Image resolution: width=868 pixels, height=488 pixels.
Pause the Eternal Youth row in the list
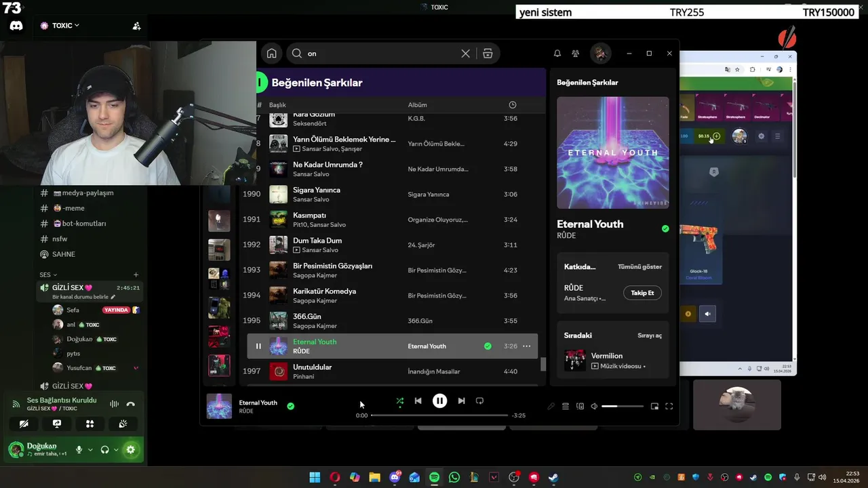258,346
